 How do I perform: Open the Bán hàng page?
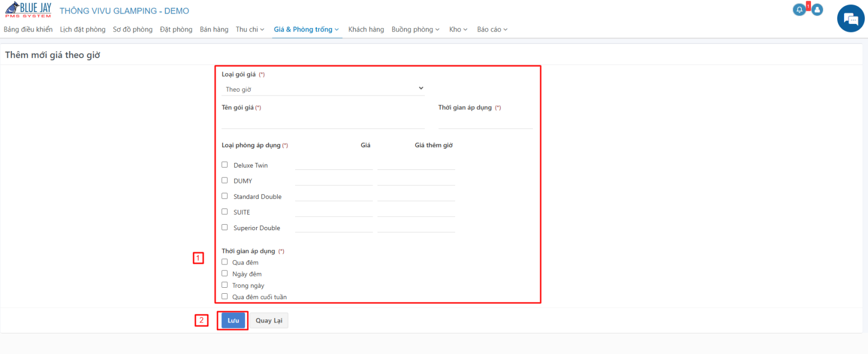coord(214,29)
